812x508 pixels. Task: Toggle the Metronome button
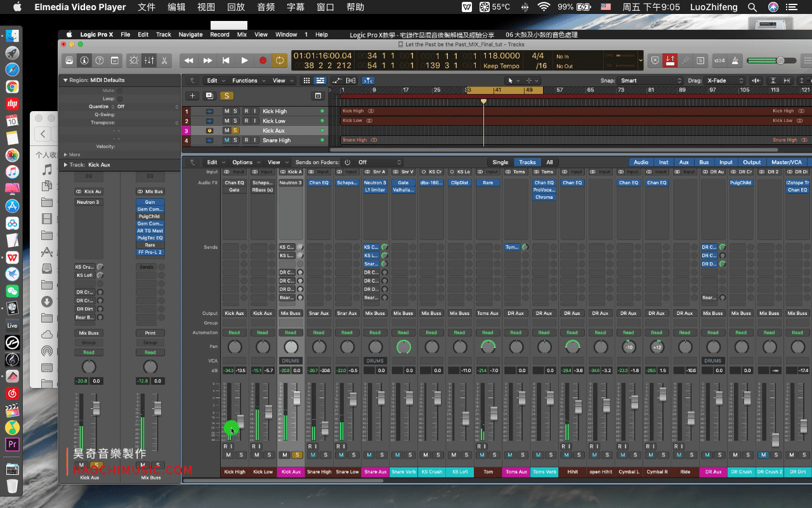coord(735,60)
